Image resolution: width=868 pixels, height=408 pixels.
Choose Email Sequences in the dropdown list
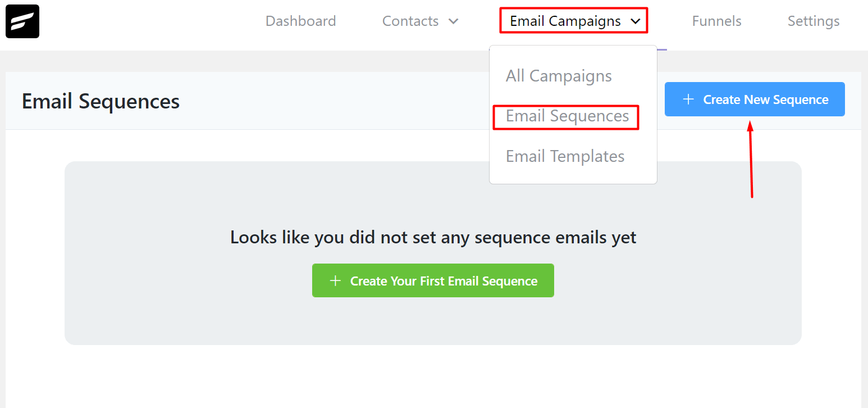point(567,116)
